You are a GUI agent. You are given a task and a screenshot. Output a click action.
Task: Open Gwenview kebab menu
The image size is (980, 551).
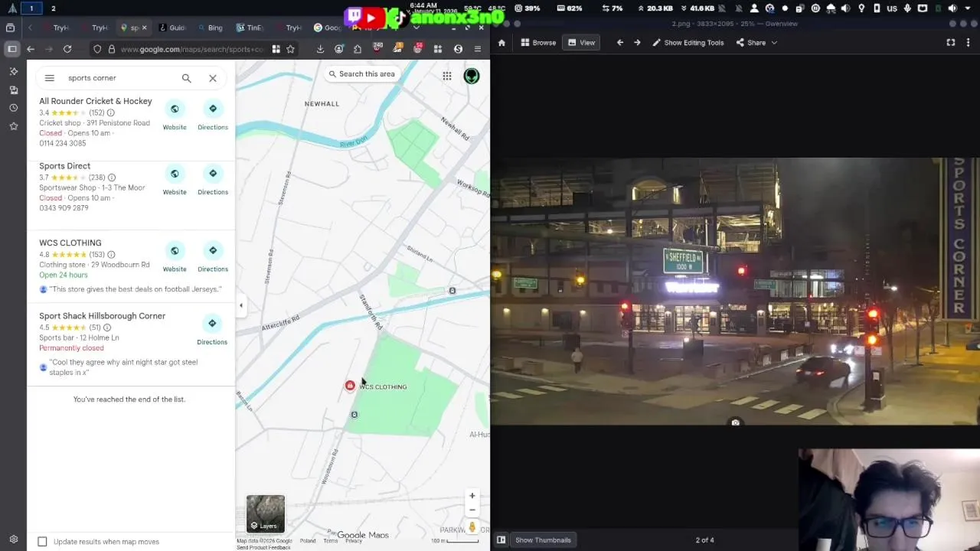tap(969, 43)
